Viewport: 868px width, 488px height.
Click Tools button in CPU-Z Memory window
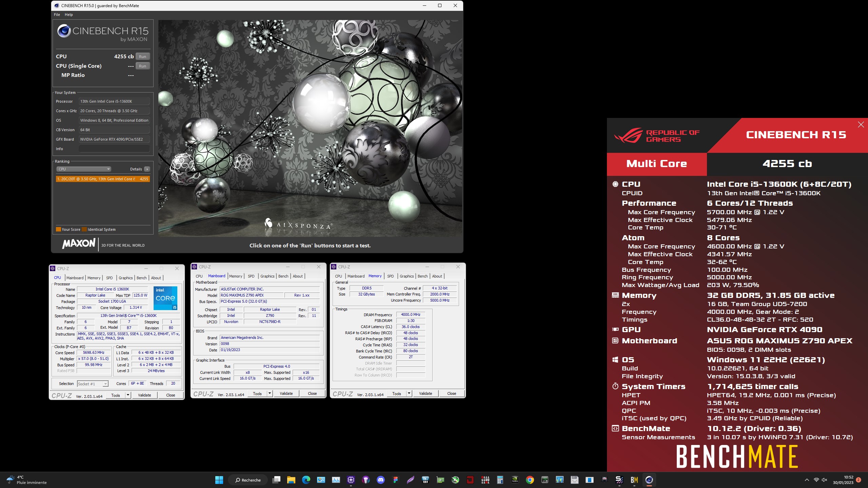point(397,393)
